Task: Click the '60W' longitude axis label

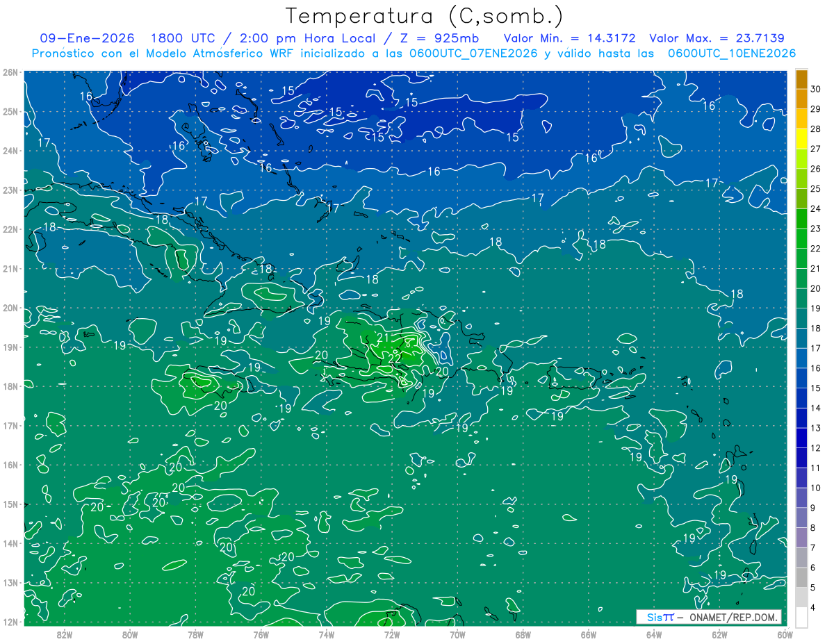Action: pos(785,634)
